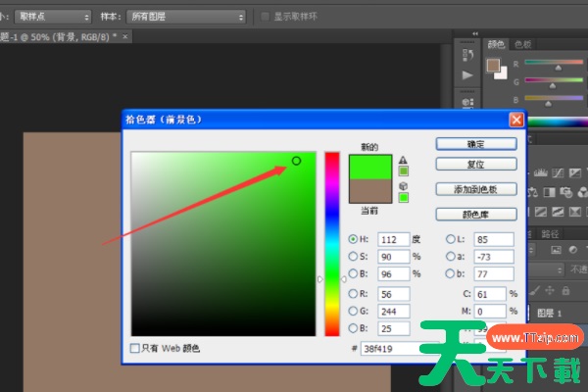Select the S saturation radio button
The height and width of the screenshot is (392, 588).
coord(354,256)
